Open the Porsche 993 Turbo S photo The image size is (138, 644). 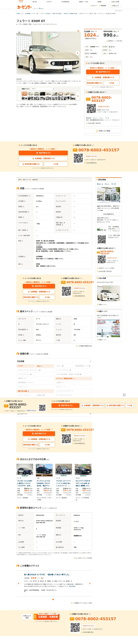tap(108, 293)
